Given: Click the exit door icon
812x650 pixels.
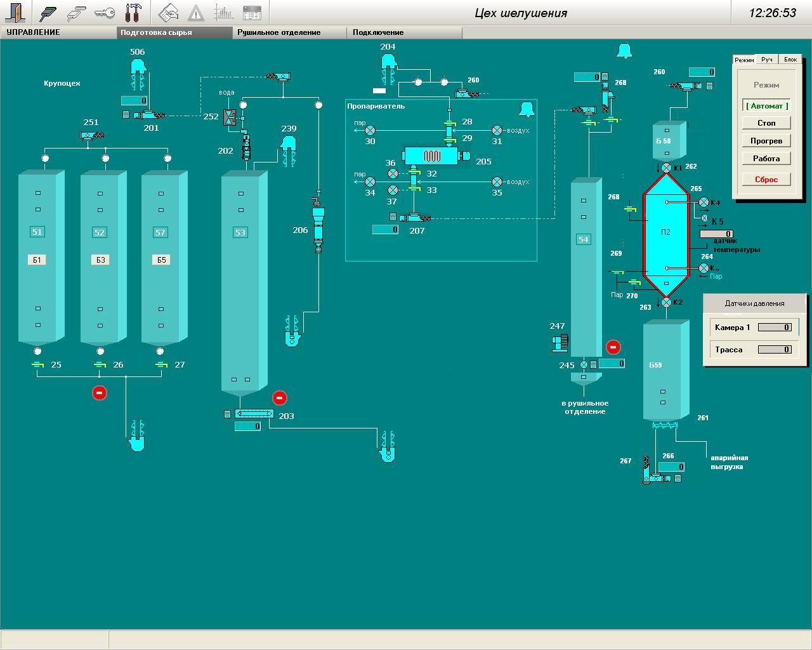Looking at the screenshot, I should tap(15, 13).
